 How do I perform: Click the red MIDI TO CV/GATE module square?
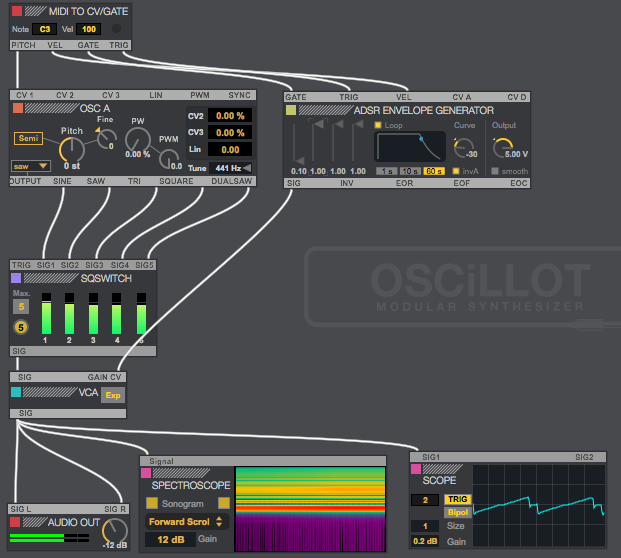[17, 11]
